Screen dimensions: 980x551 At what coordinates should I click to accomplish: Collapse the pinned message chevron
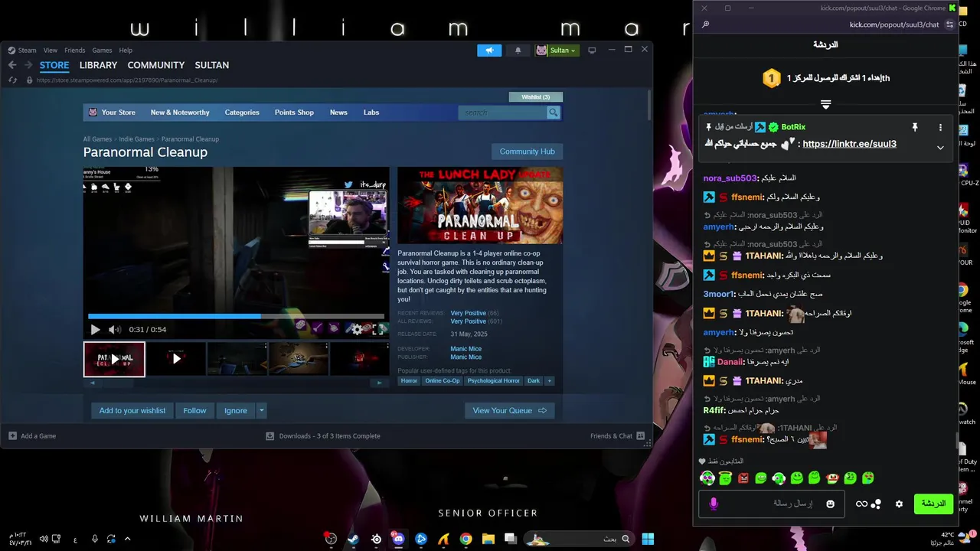(940, 148)
